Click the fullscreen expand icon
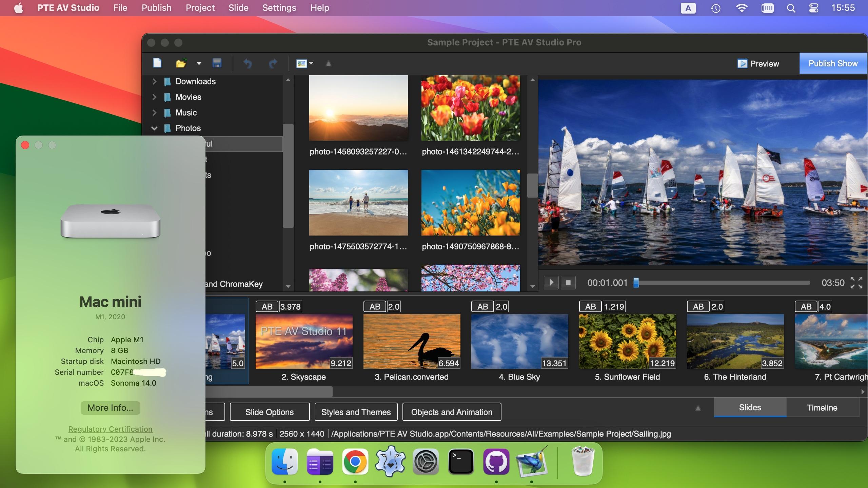This screenshot has width=868, height=488. [x=856, y=283]
